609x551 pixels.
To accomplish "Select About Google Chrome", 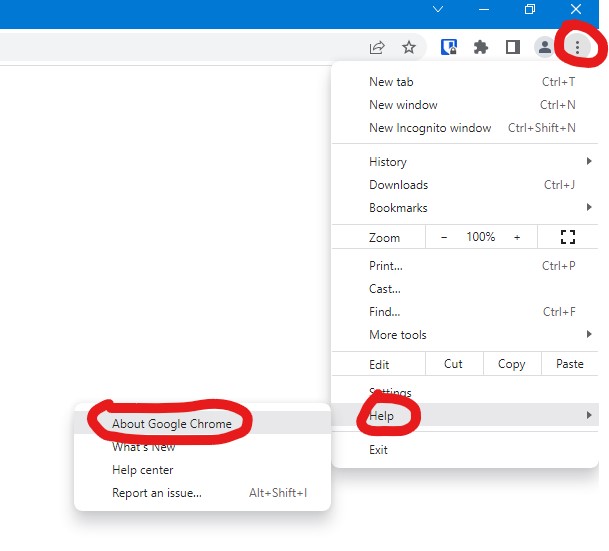I will pyautogui.click(x=172, y=424).
